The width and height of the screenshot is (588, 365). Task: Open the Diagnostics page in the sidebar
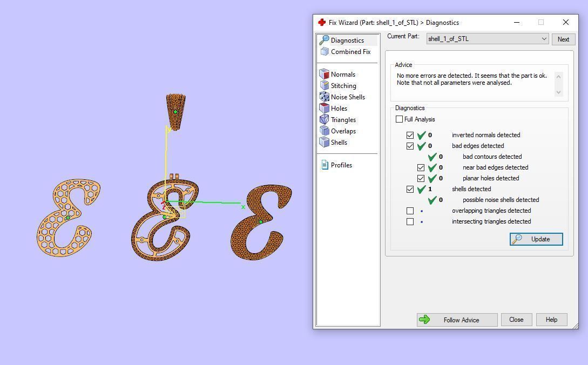click(x=347, y=40)
